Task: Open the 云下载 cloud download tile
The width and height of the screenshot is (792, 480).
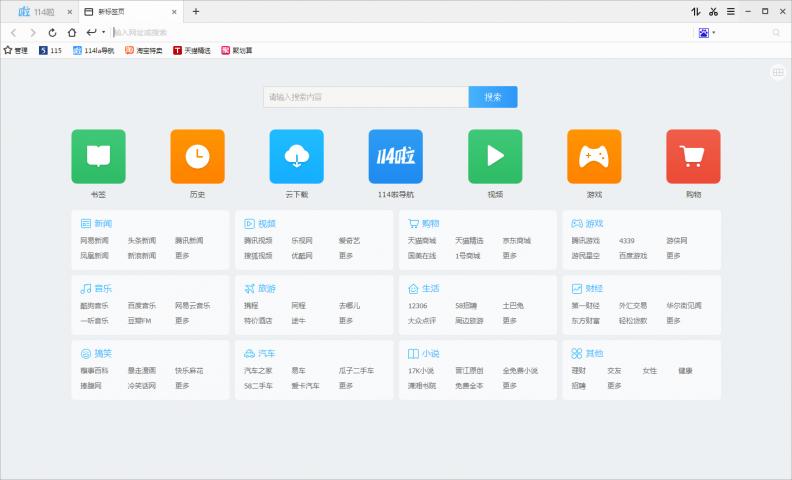Action: click(296, 157)
